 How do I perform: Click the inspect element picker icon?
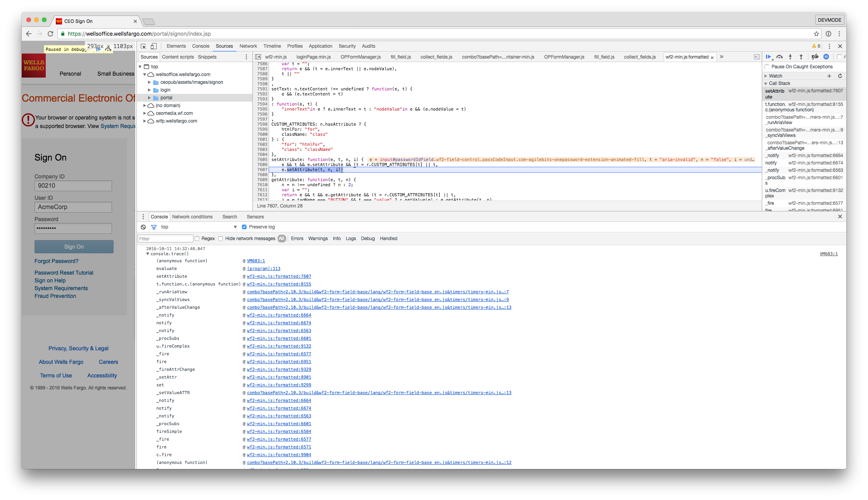(143, 46)
